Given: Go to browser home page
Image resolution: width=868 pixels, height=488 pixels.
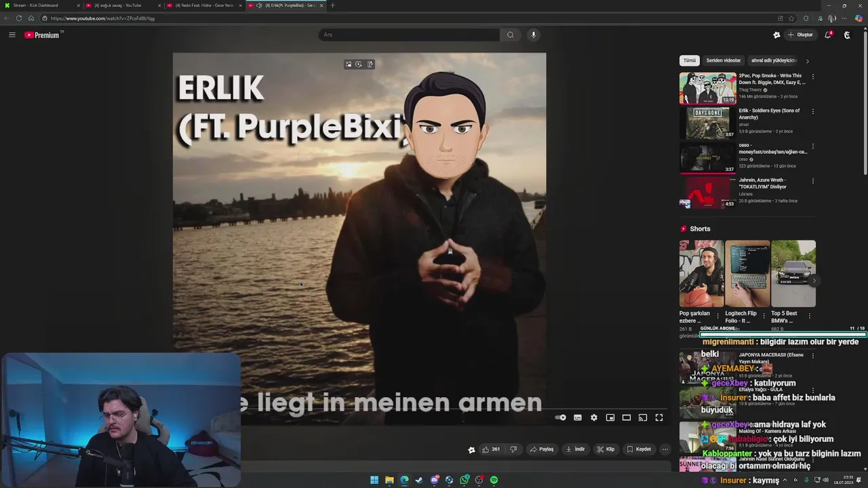Looking at the screenshot, I should (x=31, y=18).
